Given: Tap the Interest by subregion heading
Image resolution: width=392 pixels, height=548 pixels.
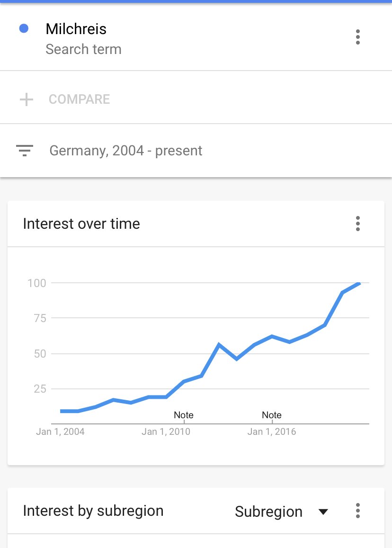Looking at the screenshot, I should click(x=93, y=511).
